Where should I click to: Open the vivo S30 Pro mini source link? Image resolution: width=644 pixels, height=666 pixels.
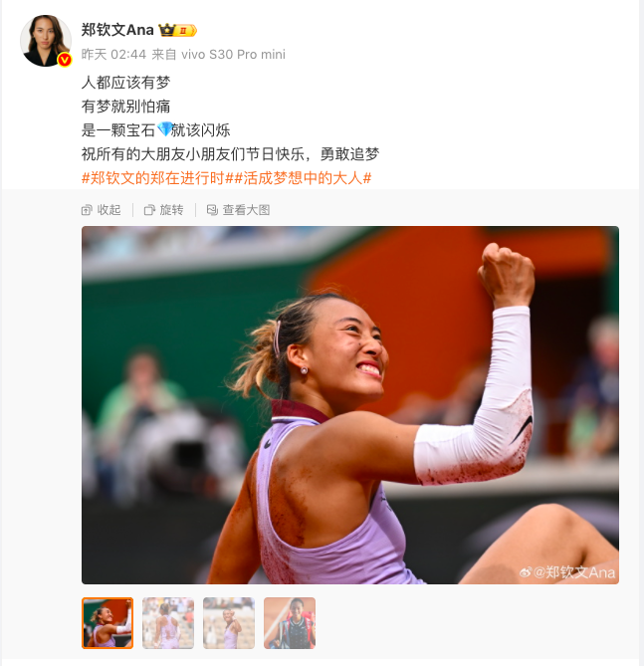click(233, 55)
